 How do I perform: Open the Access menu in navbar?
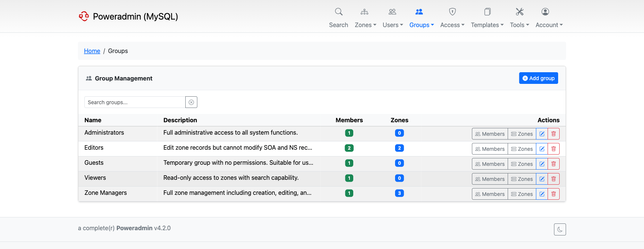(x=452, y=18)
